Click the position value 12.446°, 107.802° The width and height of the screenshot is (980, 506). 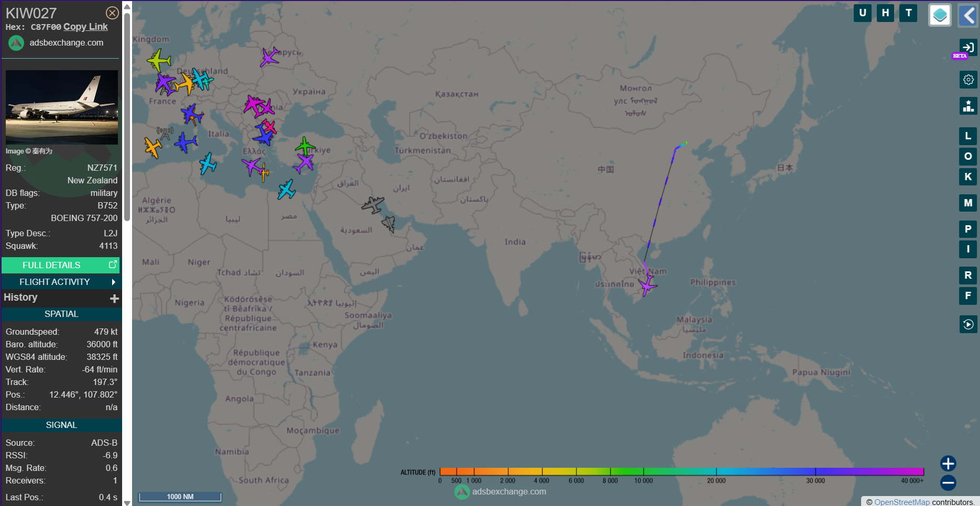83,394
